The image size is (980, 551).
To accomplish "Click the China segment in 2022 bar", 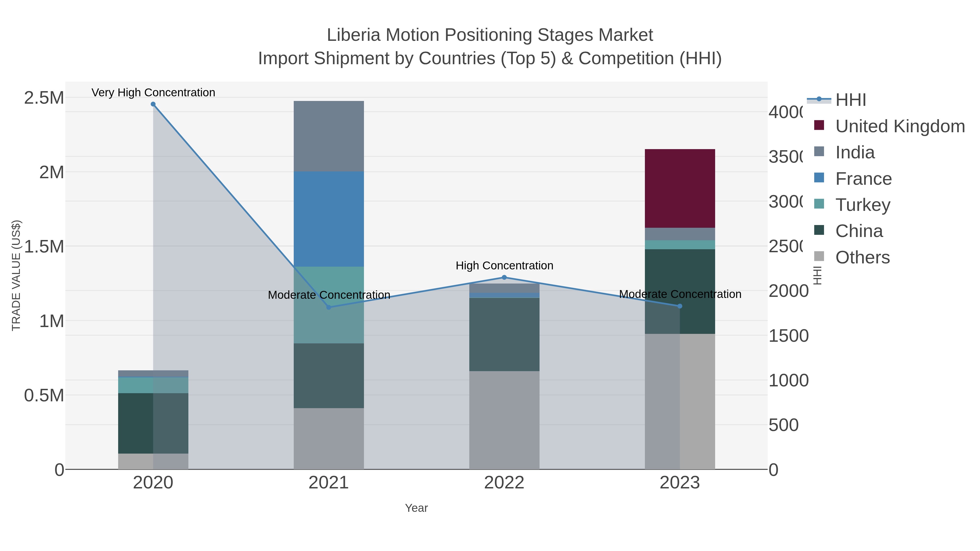I will click(504, 335).
